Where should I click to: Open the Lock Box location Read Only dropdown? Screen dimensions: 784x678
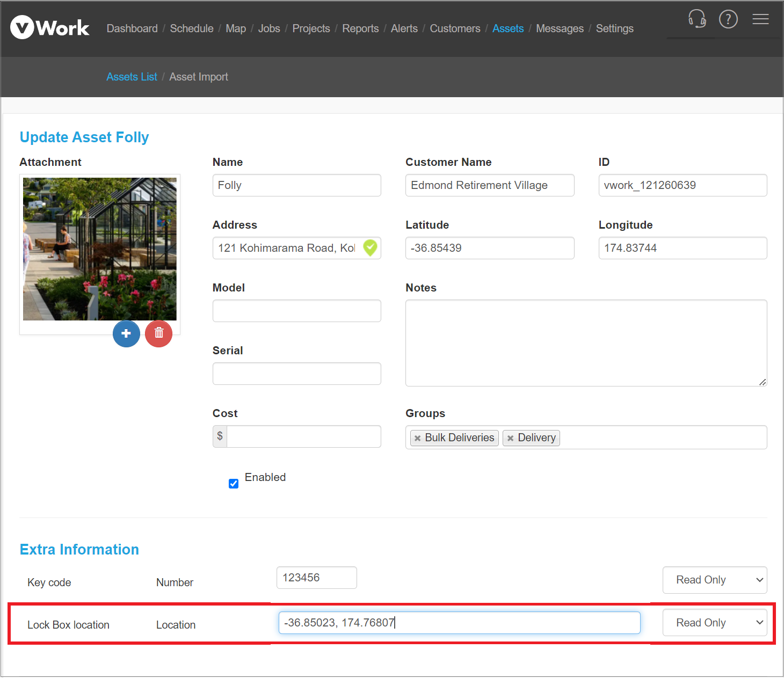(715, 622)
